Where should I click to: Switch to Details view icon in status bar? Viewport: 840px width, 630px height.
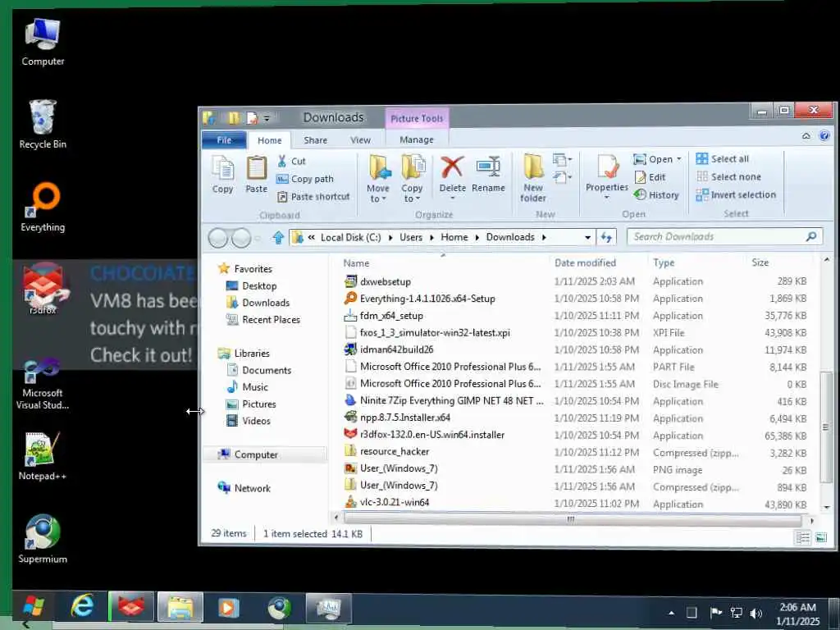(x=802, y=537)
